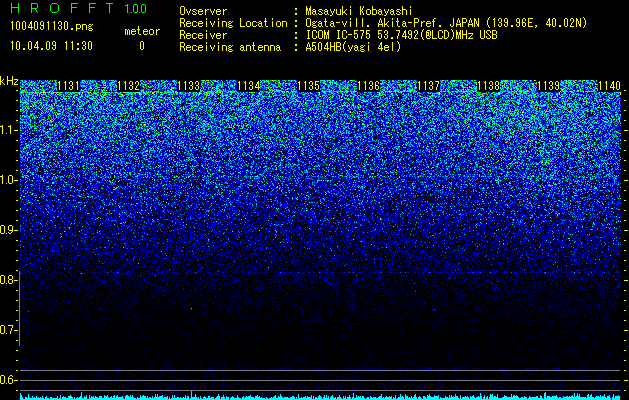Click the observer name Masayuki Kobayashi
This screenshot has height=400, width=629.
point(359,11)
